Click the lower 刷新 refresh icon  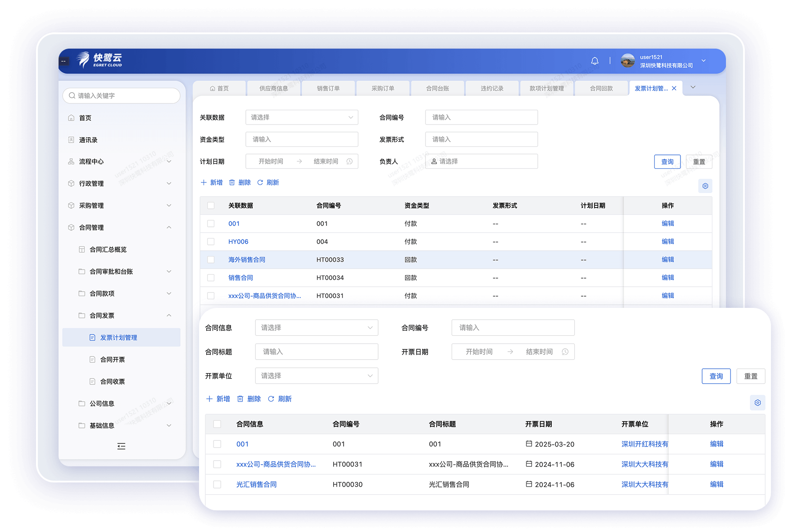(x=271, y=399)
